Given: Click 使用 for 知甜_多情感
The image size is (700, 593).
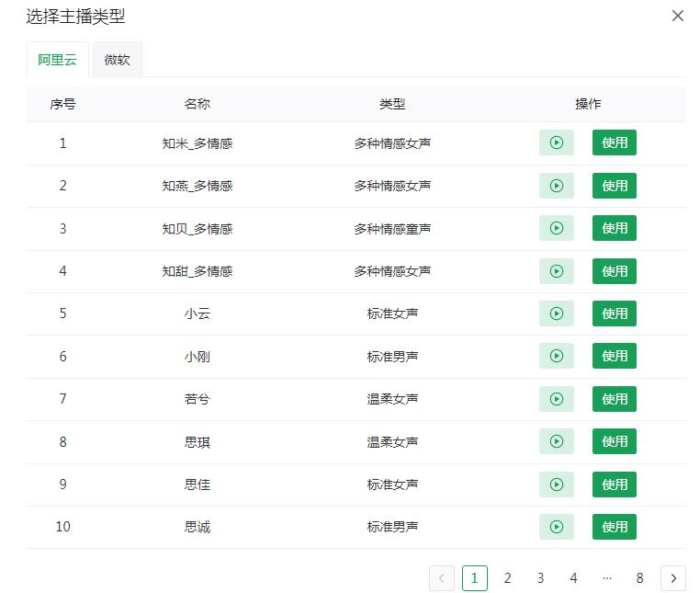Looking at the screenshot, I should click(615, 271).
